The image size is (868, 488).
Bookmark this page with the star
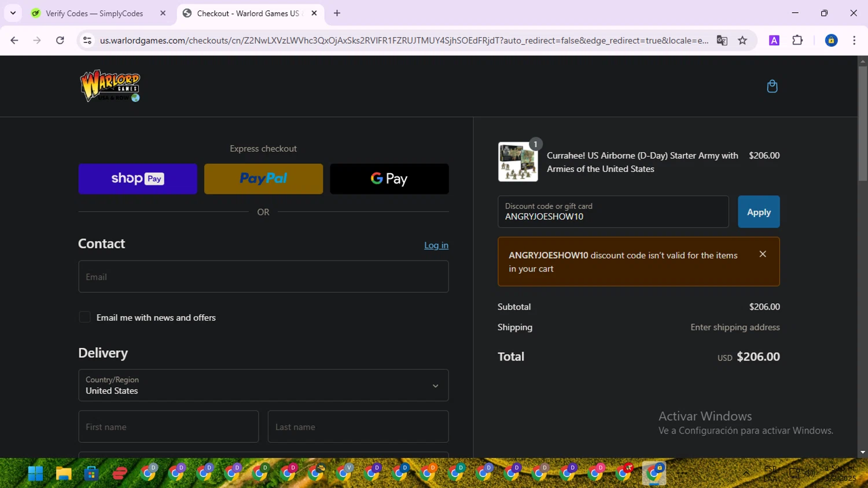742,41
